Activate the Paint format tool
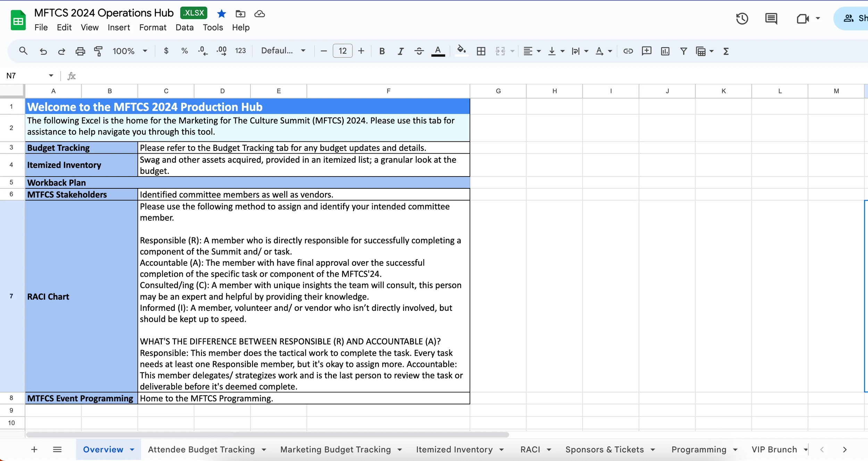 click(x=99, y=51)
